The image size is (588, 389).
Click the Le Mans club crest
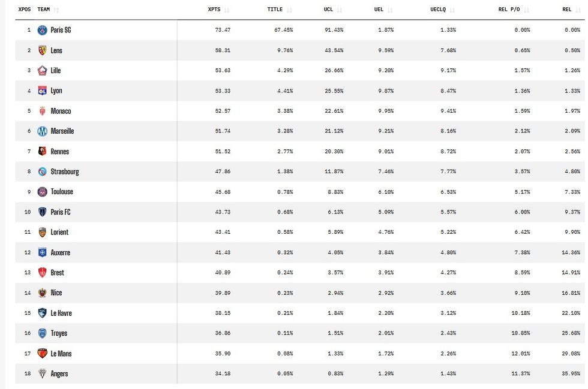pyautogui.click(x=43, y=354)
